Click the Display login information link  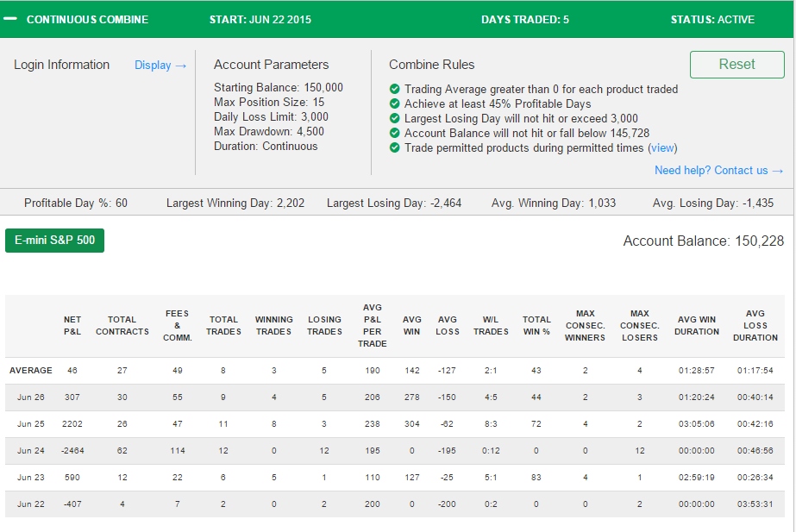click(160, 66)
